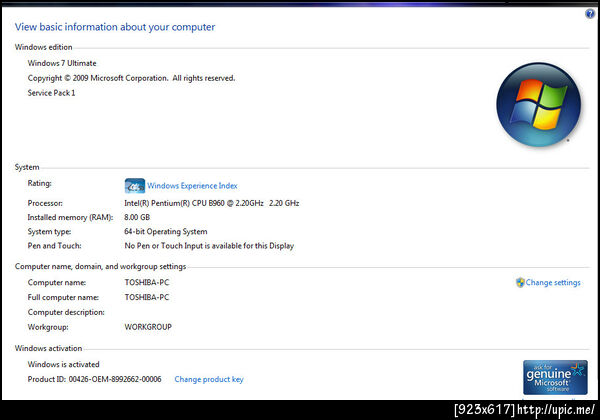The width and height of the screenshot is (600, 420).
Task: Click the 'Service Pack 1' text
Action: pyautogui.click(x=51, y=93)
